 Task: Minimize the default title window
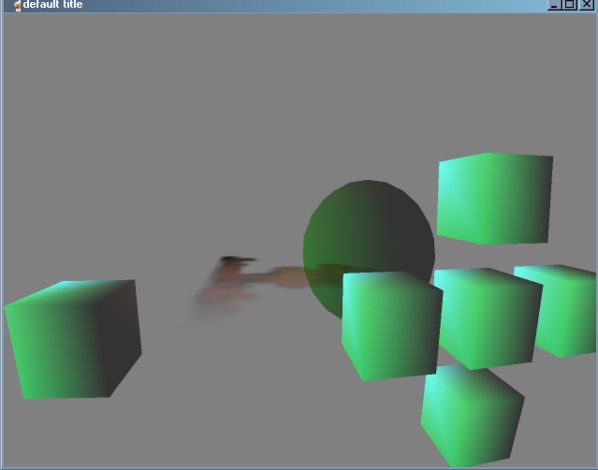tap(554, 5)
